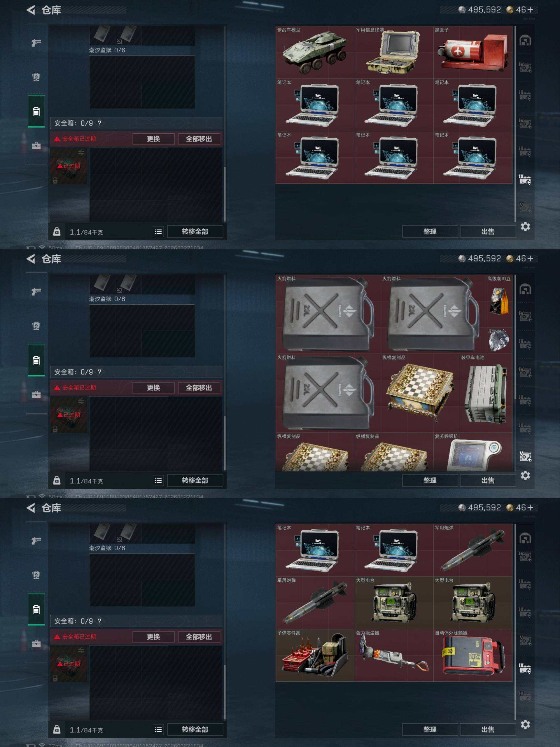Go back via arrow in topmost 仓库 header

click(31, 10)
